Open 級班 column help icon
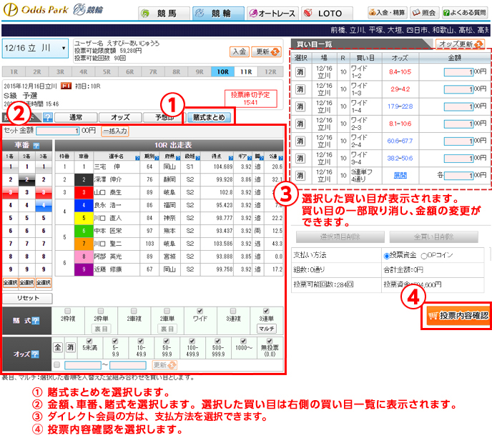492x448 pixels. pyautogui.click(x=197, y=158)
